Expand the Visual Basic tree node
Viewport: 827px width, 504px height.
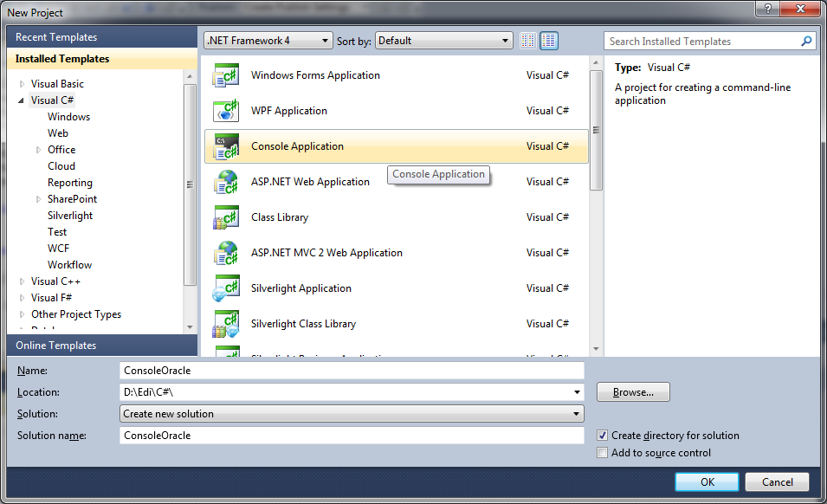(22, 84)
